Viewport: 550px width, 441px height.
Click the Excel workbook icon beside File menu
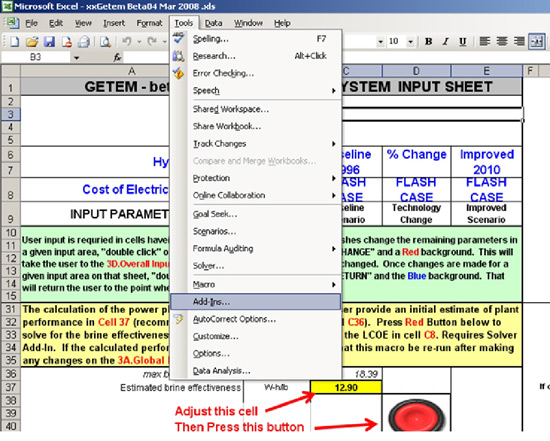click(x=13, y=23)
